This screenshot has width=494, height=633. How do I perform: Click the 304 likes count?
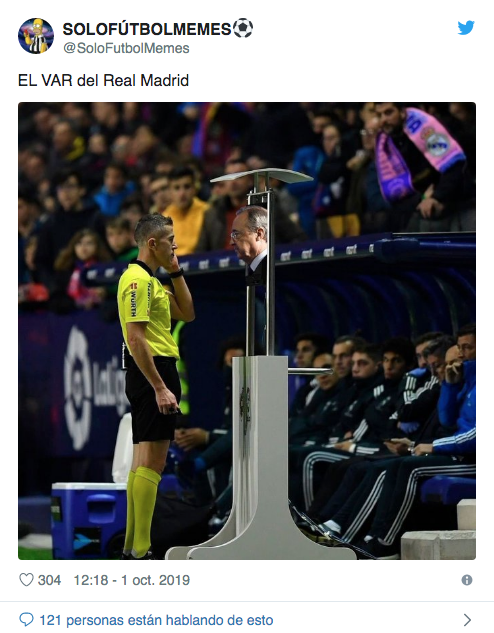coord(49,580)
